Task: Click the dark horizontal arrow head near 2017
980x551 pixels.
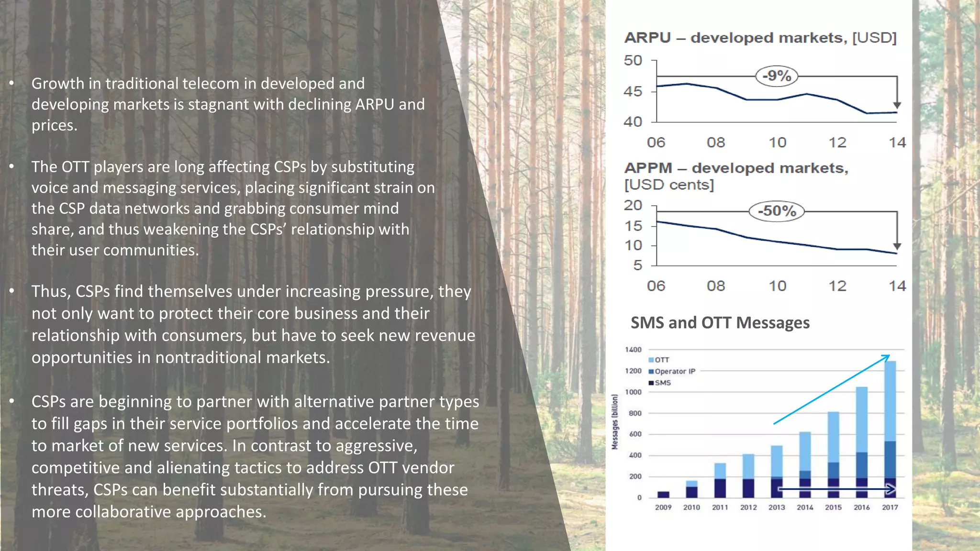Action: [891, 489]
